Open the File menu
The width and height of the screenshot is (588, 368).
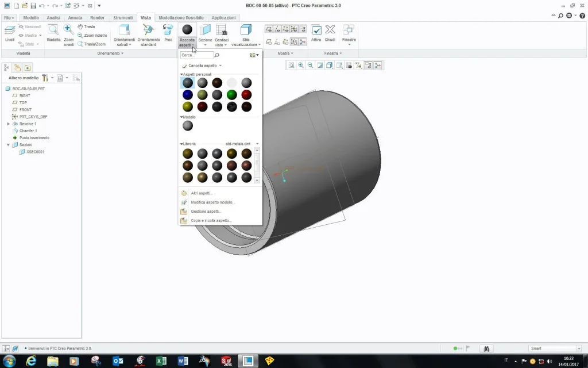pyautogui.click(x=9, y=18)
